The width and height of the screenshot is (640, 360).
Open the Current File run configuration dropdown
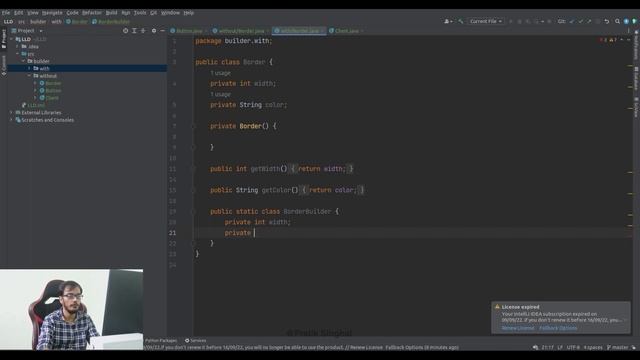(x=485, y=21)
